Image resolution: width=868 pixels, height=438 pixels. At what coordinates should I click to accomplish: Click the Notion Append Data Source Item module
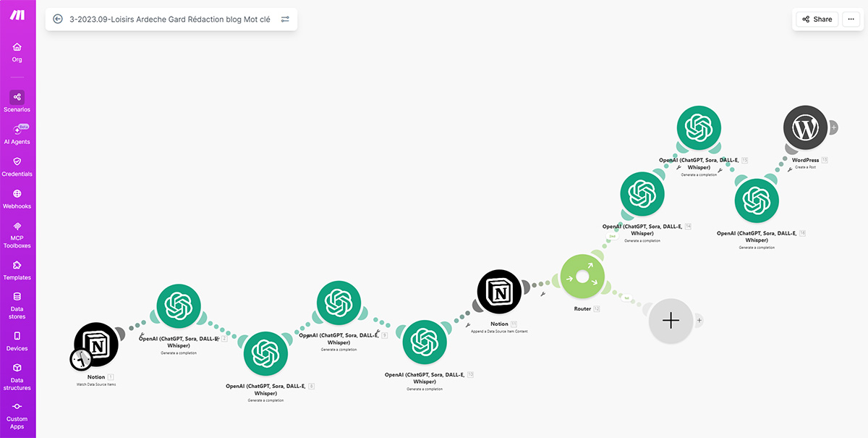[x=499, y=292]
